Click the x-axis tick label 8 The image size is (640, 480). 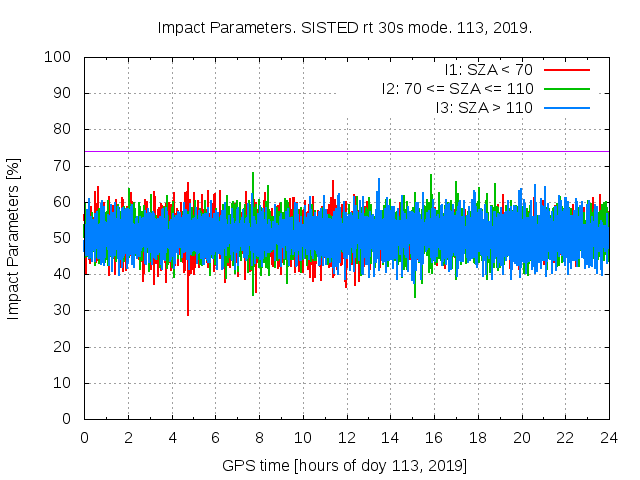point(259,437)
